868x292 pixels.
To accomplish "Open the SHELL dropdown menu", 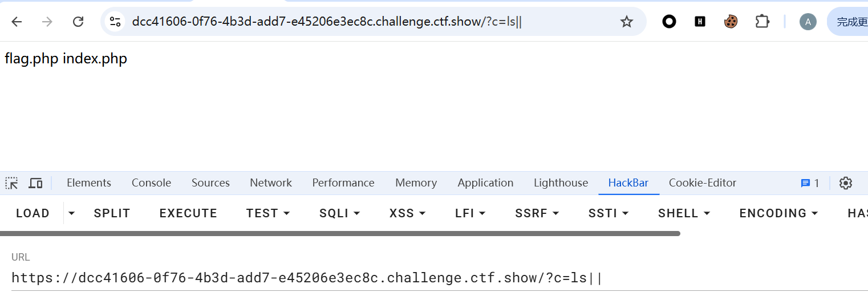I will point(684,213).
